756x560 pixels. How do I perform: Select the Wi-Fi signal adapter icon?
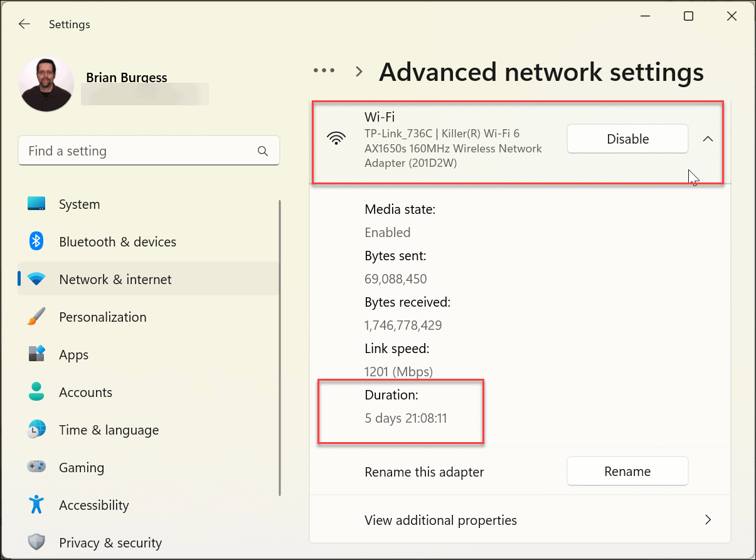click(x=337, y=138)
